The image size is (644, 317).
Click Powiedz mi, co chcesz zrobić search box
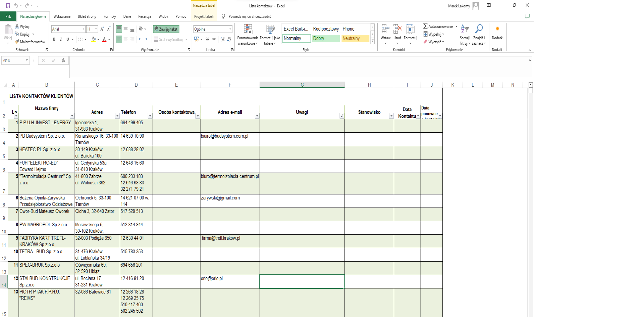click(250, 16)
